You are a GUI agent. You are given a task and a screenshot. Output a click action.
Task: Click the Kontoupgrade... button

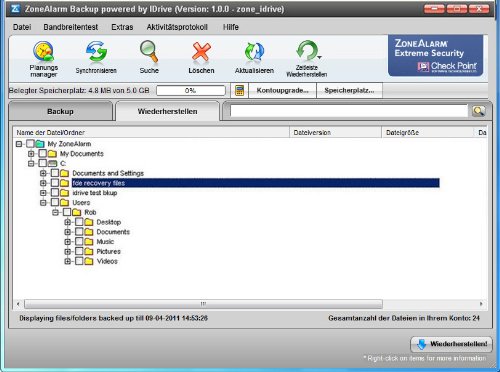click(282, 90)
